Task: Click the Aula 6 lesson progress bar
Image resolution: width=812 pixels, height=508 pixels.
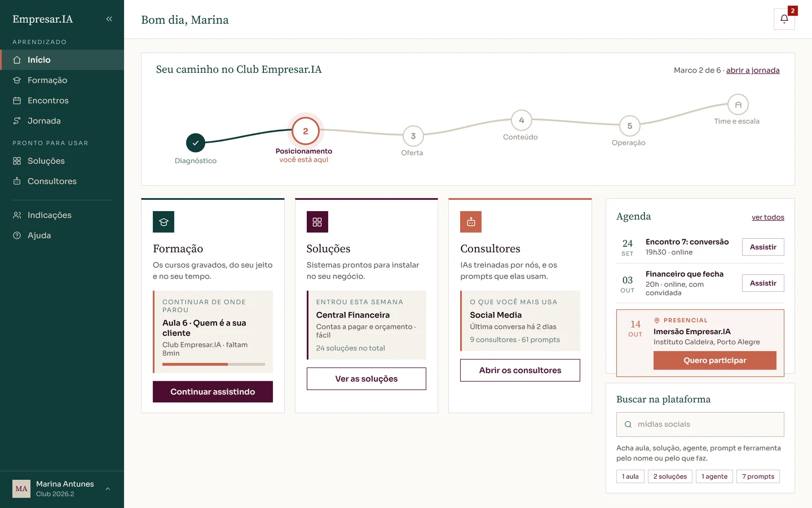Action: [214, 365]
